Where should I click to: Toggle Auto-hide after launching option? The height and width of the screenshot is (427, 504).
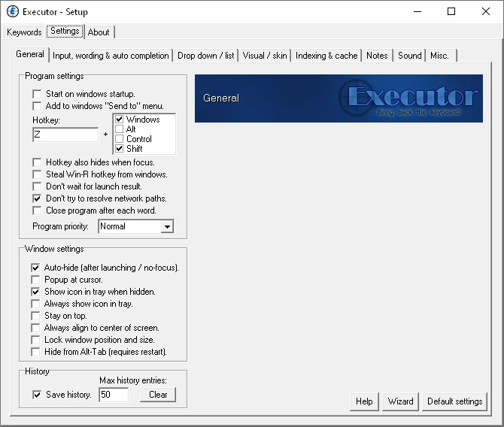pos(35,268)
